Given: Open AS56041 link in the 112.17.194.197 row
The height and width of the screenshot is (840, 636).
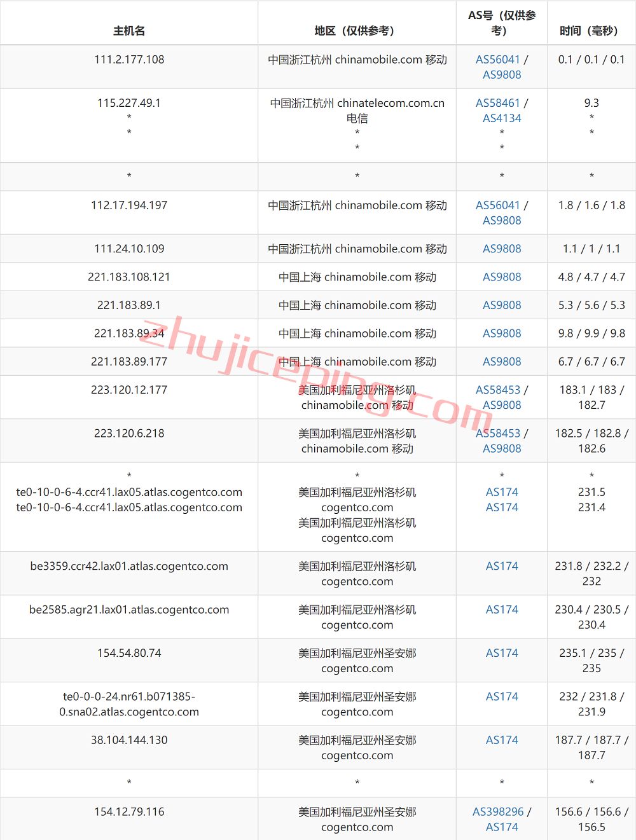Looking at the screenshot, I should [x=498, y=205].
